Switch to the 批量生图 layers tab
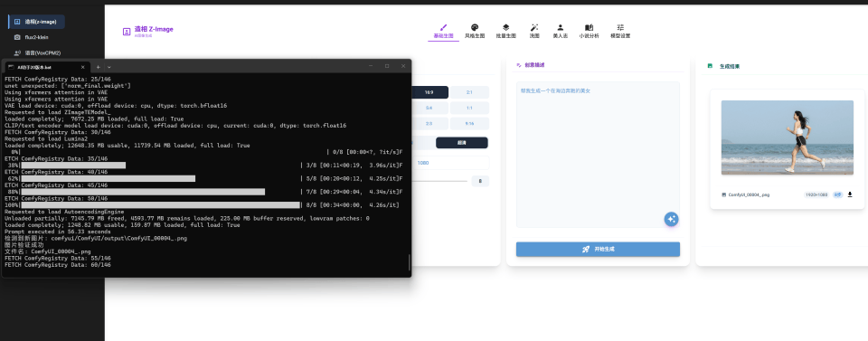The width and height of the screenshot is (868, 341). coord(506,31)
